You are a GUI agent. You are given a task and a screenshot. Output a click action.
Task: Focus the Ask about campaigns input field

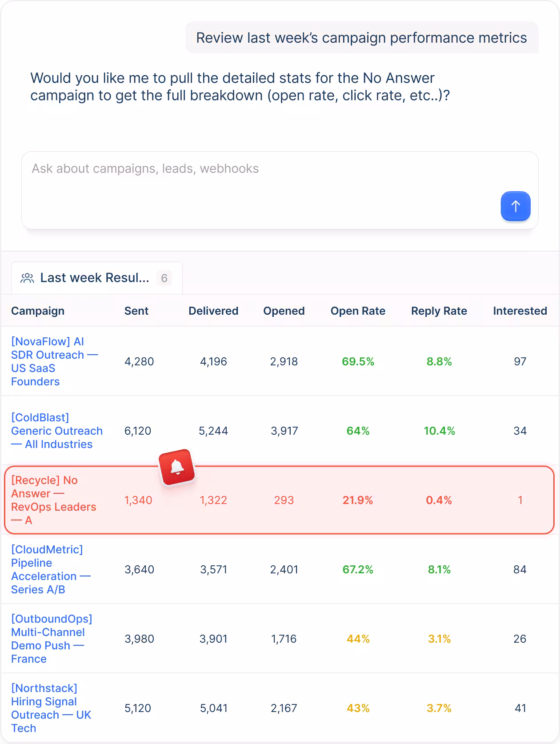click(280, 190)
